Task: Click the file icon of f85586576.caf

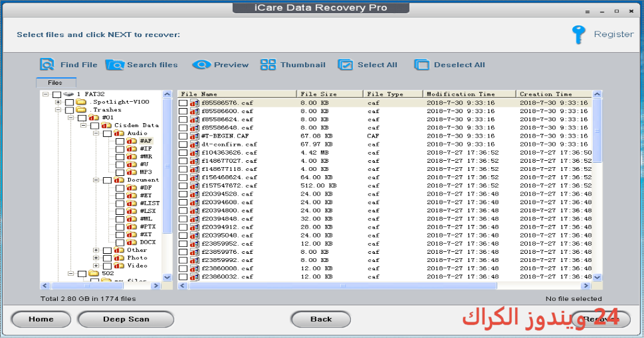Action: tap(194, 103)
